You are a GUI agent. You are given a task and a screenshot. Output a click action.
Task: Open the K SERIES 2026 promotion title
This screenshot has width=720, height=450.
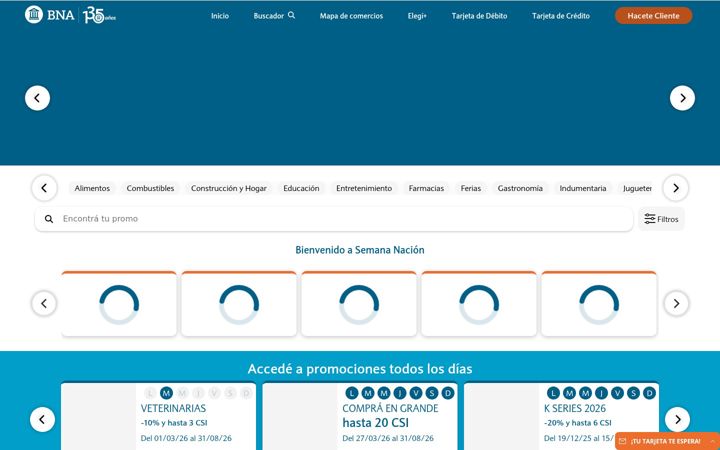point(575,408)
